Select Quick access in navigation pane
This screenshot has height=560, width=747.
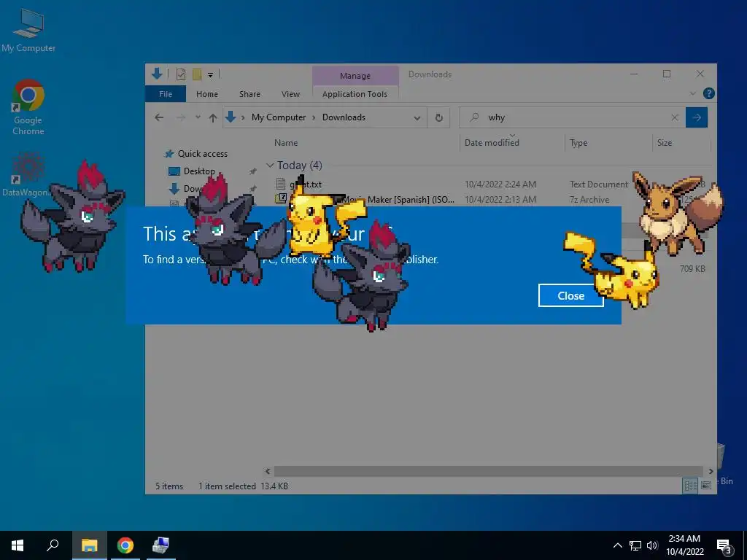[x=196, y=153]
